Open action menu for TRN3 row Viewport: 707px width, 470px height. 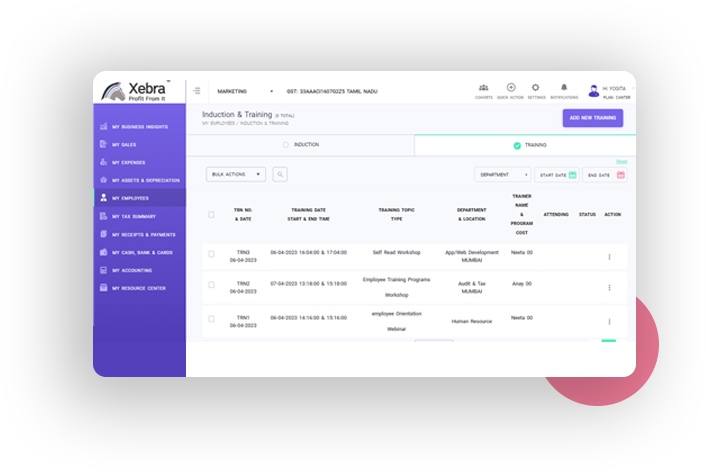(x=609, y=257)
